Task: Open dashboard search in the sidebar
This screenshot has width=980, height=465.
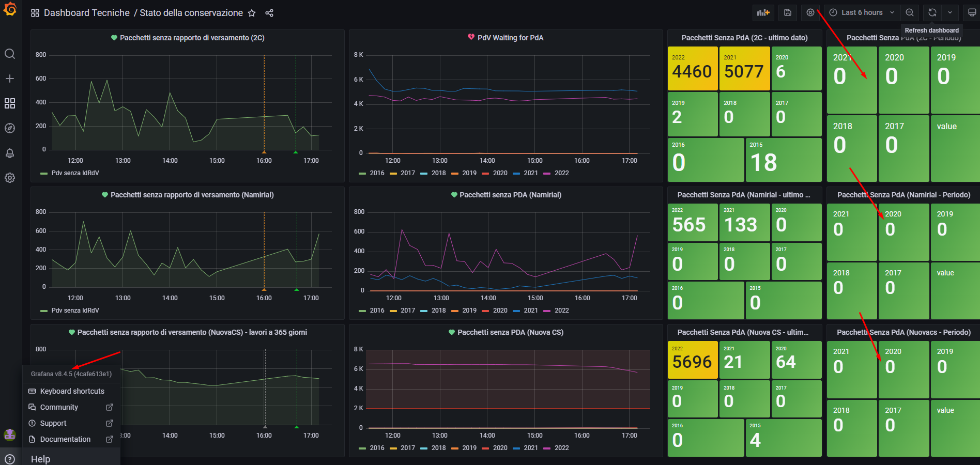Action: tap(10, 54)
